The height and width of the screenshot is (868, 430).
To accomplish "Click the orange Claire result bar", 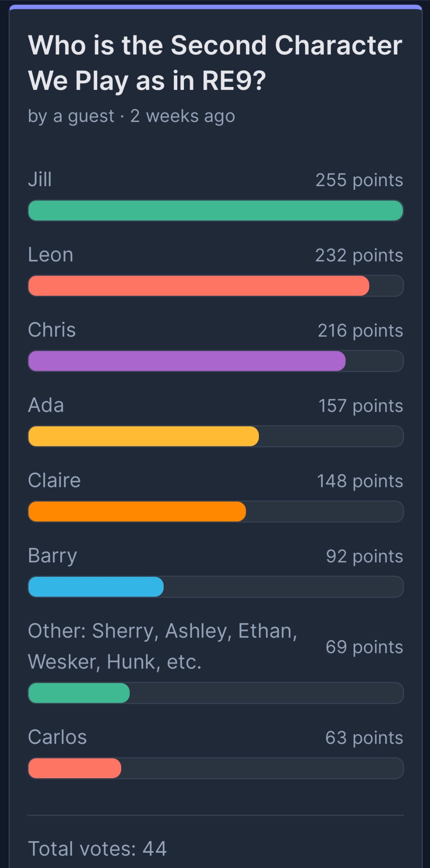I will 137,512.
